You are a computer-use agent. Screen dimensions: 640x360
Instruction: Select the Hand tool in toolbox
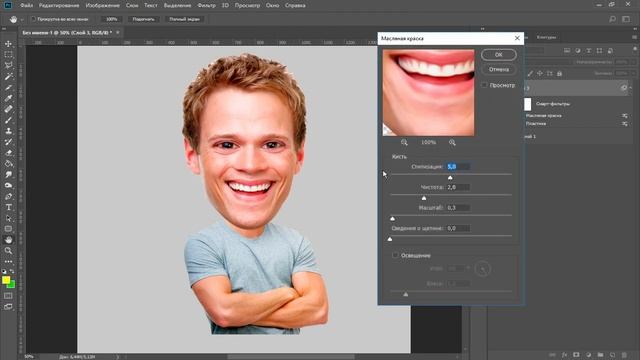[x=8, y=240]
